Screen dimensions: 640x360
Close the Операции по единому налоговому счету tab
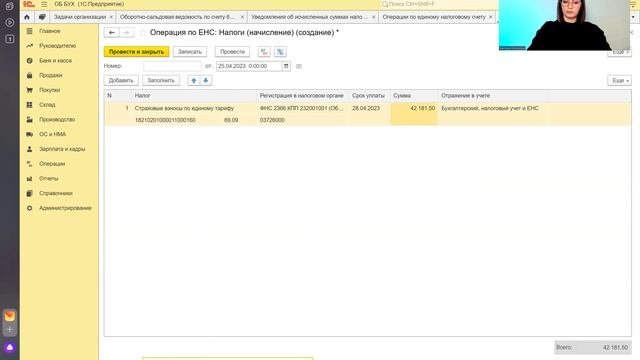click(x=491, y=17)
